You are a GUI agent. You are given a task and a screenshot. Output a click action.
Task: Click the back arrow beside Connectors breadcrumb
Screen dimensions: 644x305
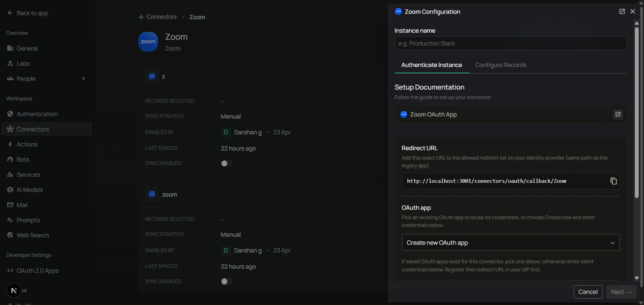pos(141,17)
